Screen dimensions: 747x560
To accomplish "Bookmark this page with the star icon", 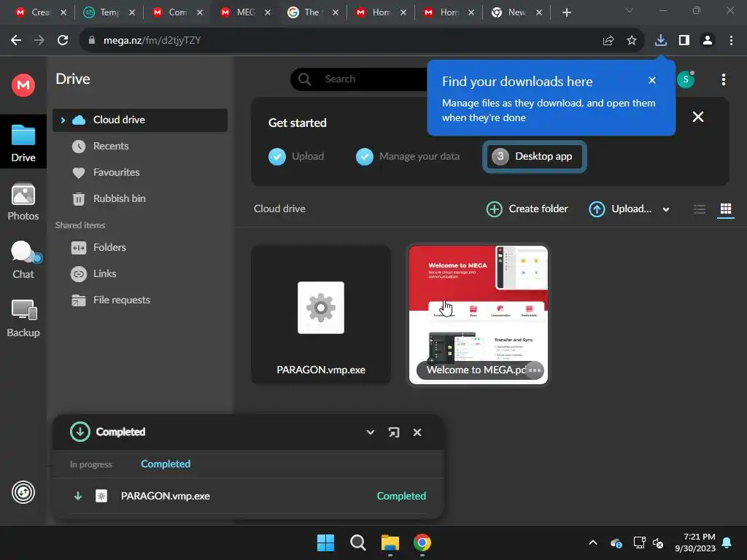I will pyautogui.click(x=632, y=41).
